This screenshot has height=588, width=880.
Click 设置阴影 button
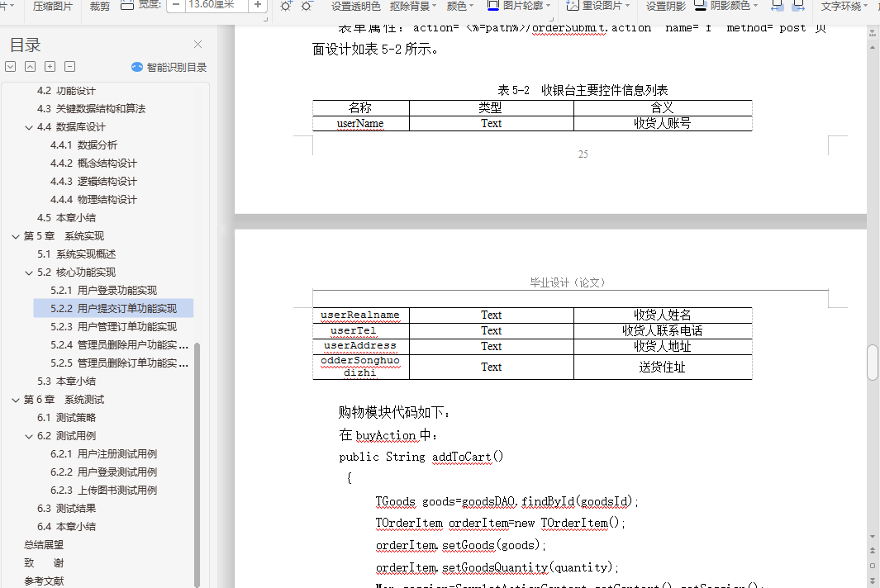(666, 6)
